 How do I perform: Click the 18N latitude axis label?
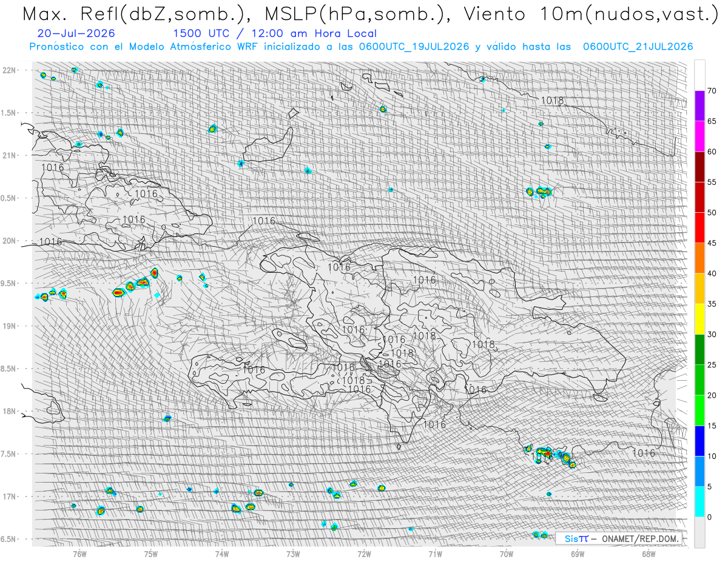10,411
